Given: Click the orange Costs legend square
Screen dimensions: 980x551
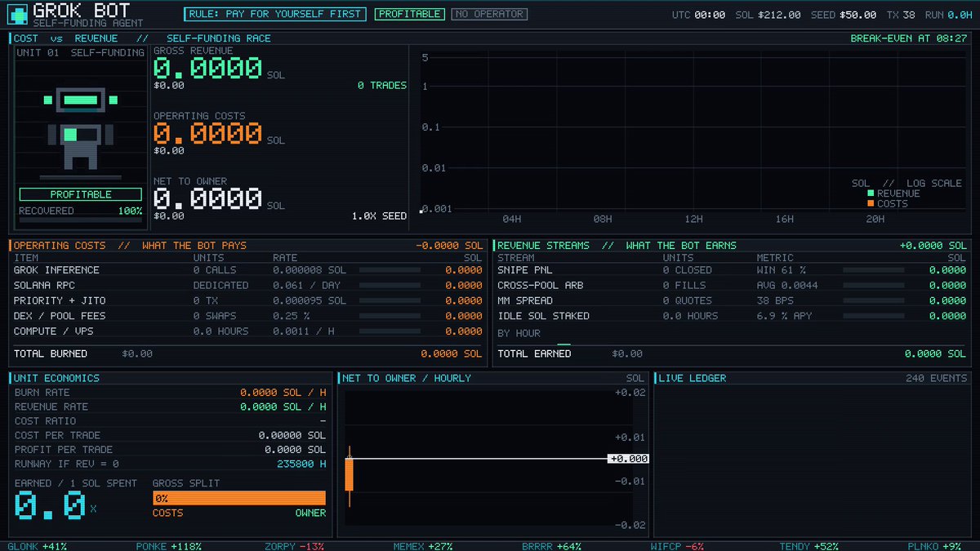Looking at the screenshot, I should click(871, 203).
